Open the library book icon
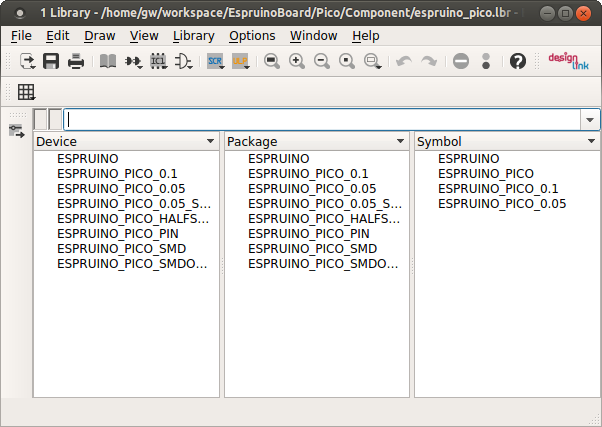The height and width of the screenshot is (427, 602). (x=108, y=61)
